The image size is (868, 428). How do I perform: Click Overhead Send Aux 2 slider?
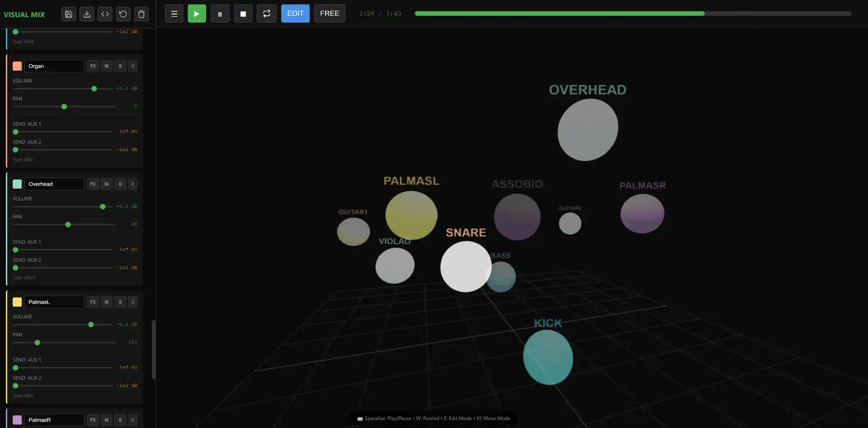(x=62, y=268)
